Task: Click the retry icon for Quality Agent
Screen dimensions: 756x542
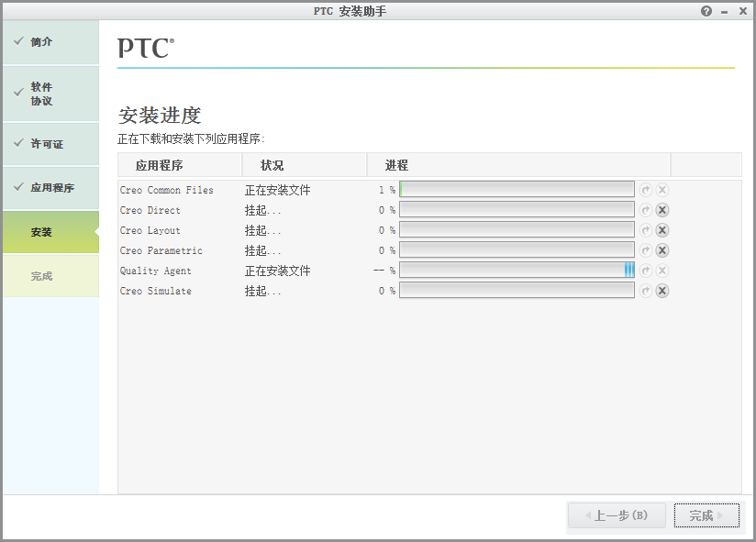Action: [646, 271]
